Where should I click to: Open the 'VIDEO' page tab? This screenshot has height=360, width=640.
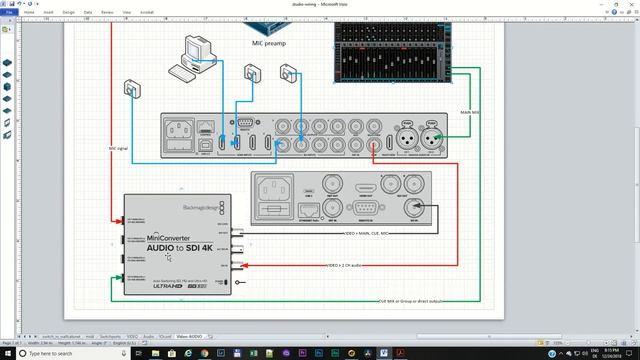point(132,337)
